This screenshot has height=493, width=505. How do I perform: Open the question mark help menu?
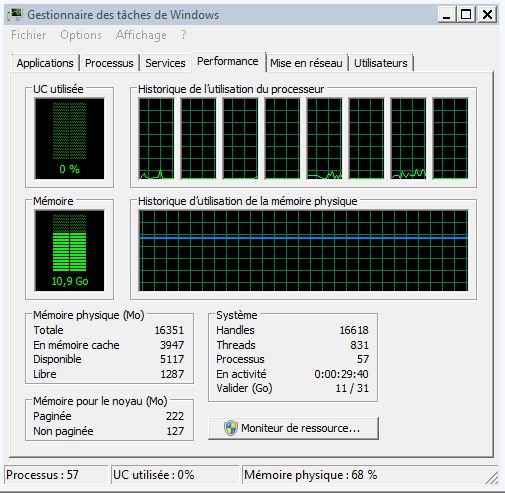[184, 35]
